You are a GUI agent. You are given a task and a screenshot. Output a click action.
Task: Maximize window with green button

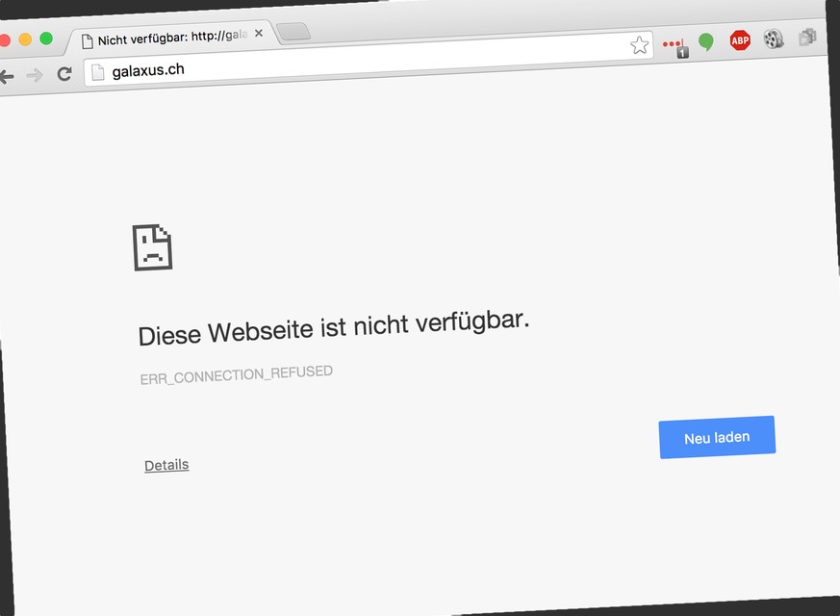(x=46, y=38)
